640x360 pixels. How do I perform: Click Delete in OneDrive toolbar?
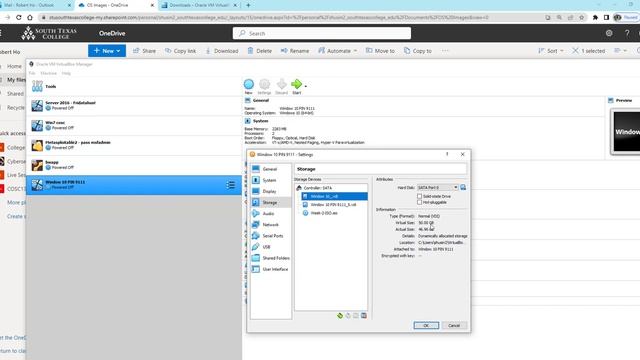tap(260, 51)
